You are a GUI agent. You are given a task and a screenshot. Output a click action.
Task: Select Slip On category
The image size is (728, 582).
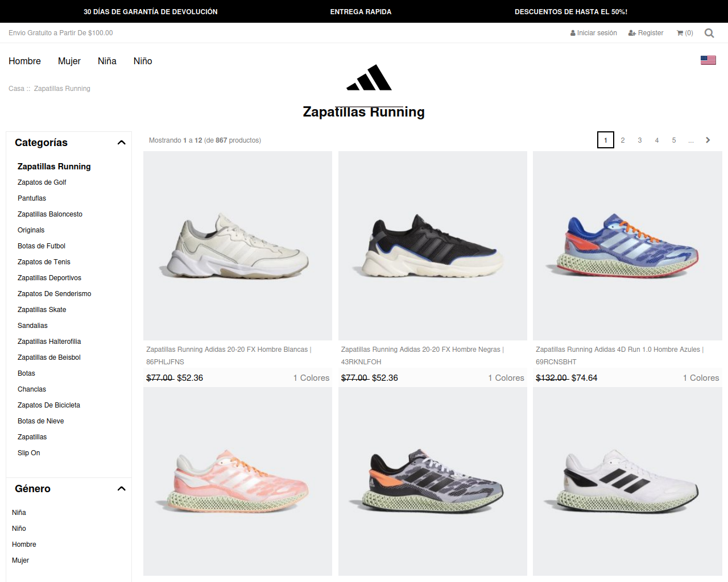click(29, 453)
